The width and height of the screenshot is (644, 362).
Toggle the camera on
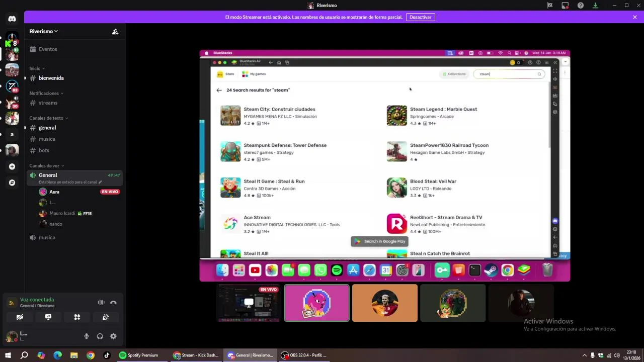(20, 317)
